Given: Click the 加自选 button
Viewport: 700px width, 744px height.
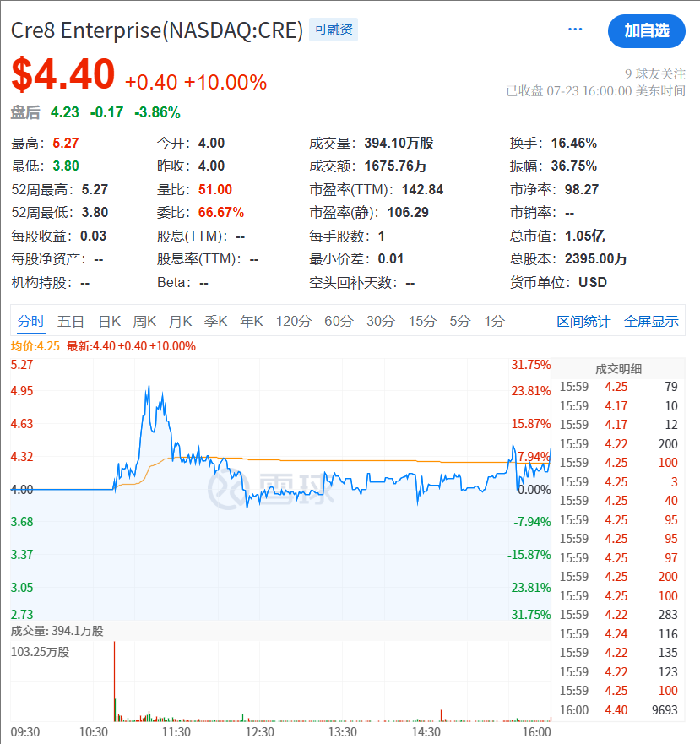Looking at the screenshot, I should pos(646,31).
